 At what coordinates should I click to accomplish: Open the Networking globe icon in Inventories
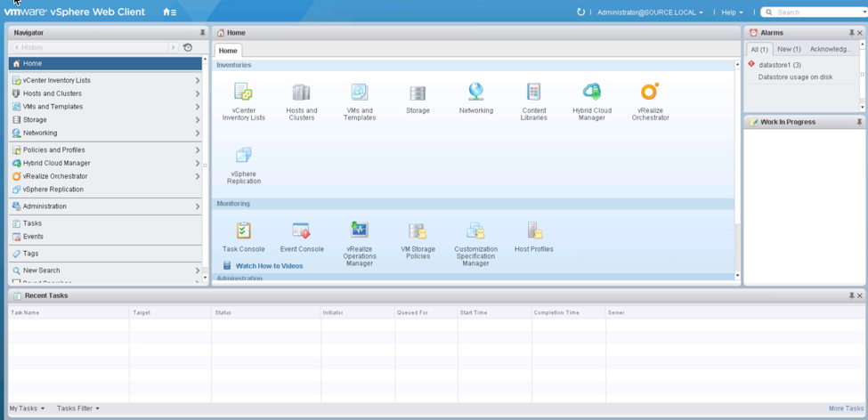[475, 92]
